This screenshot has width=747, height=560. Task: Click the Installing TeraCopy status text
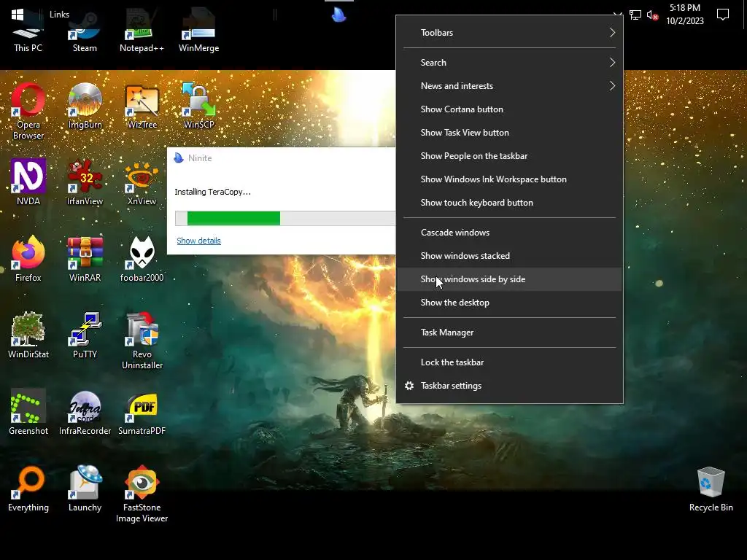pyautogui.click(x=212, y=192)
